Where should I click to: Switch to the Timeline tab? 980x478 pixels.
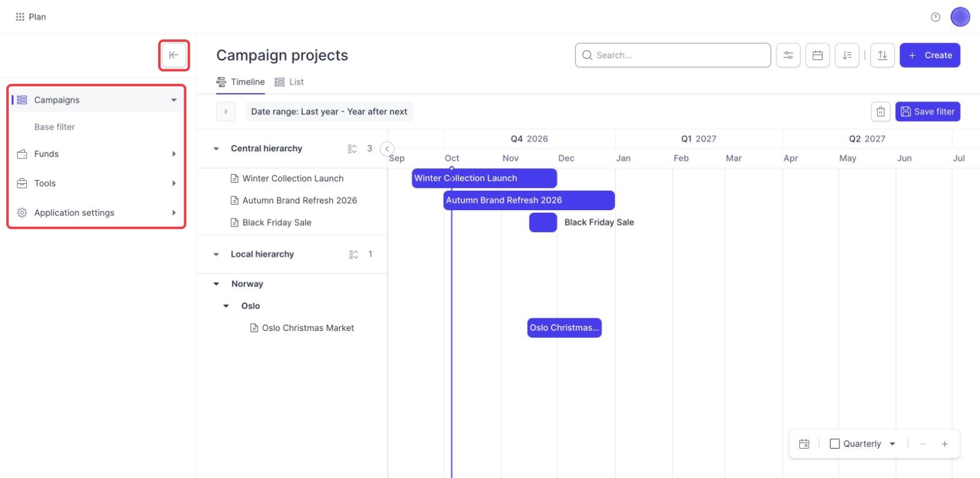pos(241,82)
